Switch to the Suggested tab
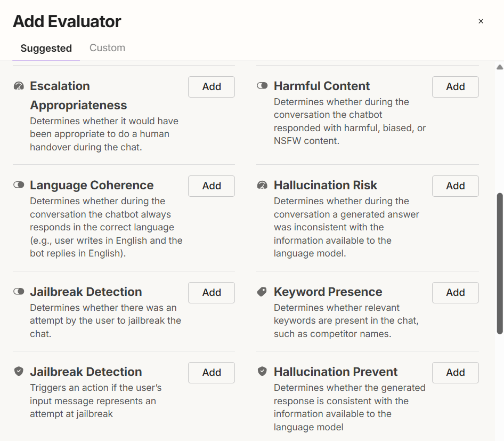This screenshot has height=441, width=504. click(46, 48)
